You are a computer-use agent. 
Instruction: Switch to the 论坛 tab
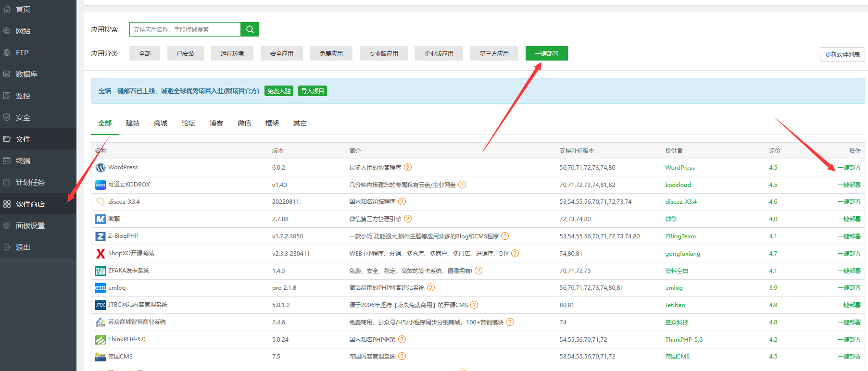[189, 123]
